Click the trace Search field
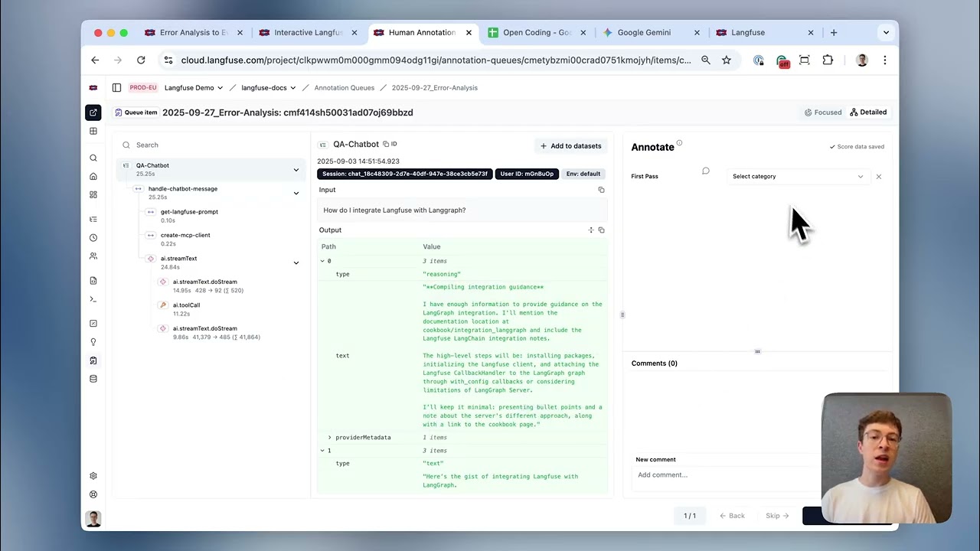 point(211,145)
